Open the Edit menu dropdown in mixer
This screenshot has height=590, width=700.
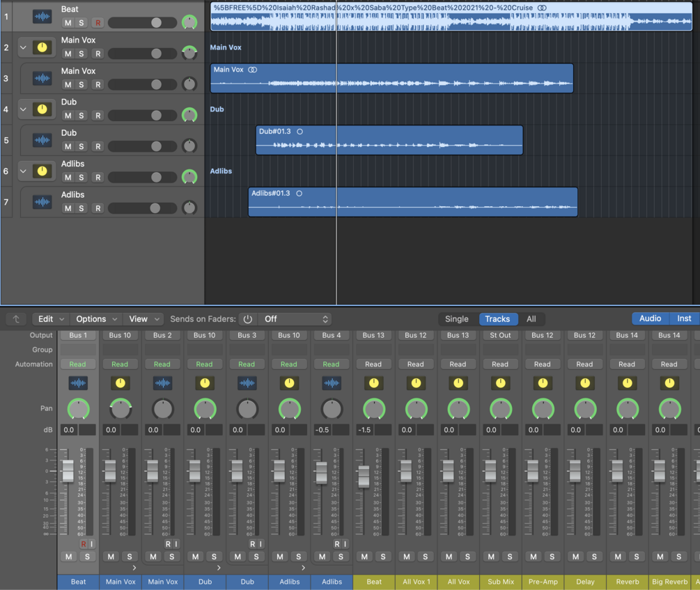(50, 319)
